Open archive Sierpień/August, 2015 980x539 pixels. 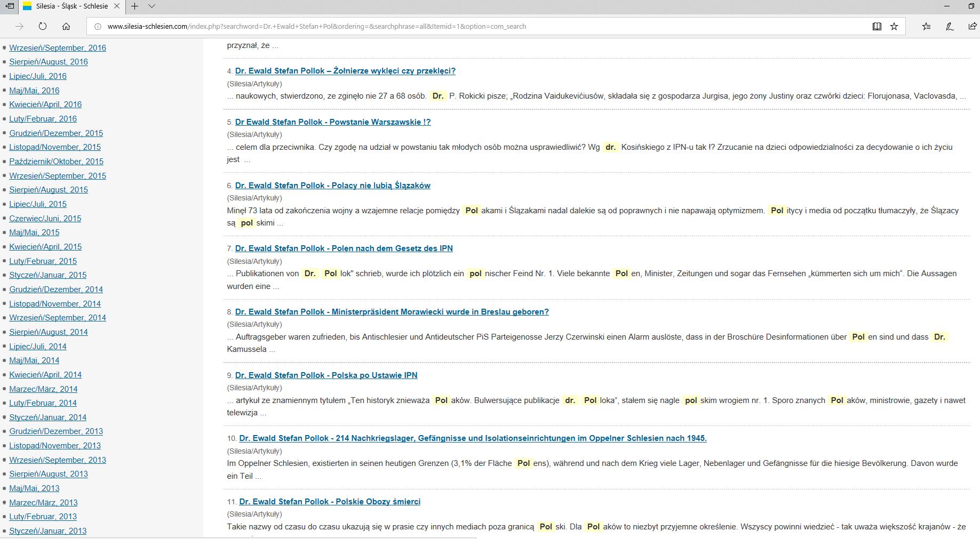coord(49,190)
